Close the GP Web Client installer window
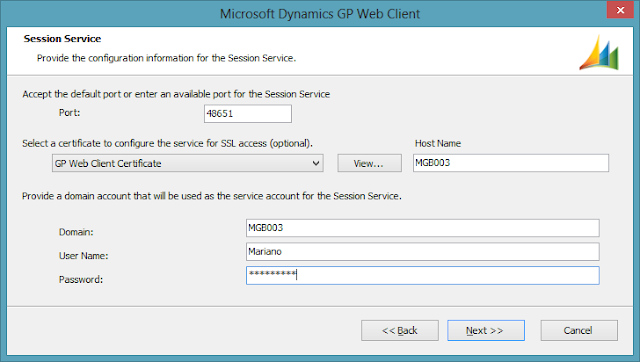 pos(620,10)
